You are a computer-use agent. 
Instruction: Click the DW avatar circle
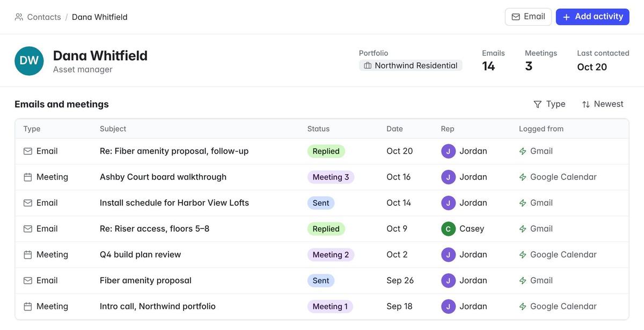29,61
